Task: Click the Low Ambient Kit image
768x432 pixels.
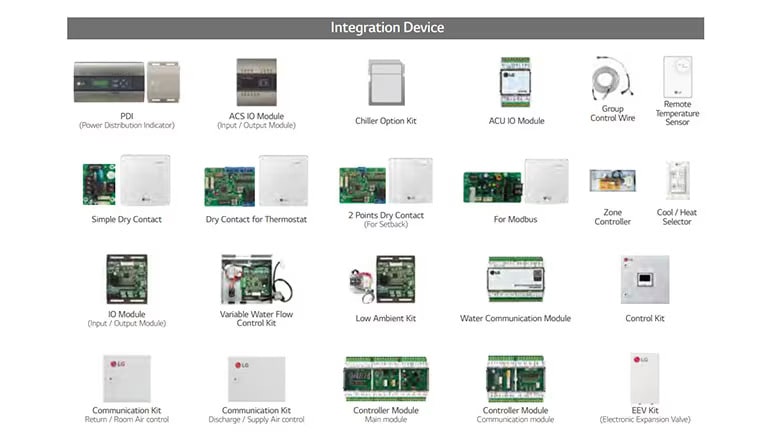Action: (383, 279)
